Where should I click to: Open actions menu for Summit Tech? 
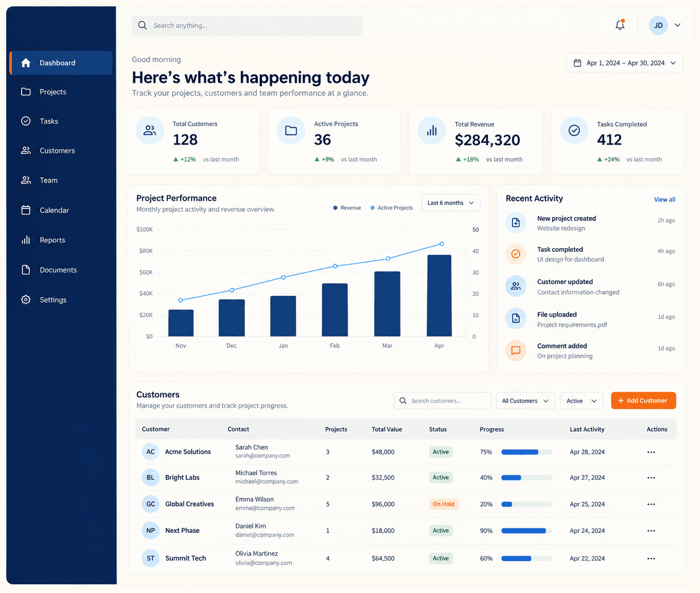point(651,559)
